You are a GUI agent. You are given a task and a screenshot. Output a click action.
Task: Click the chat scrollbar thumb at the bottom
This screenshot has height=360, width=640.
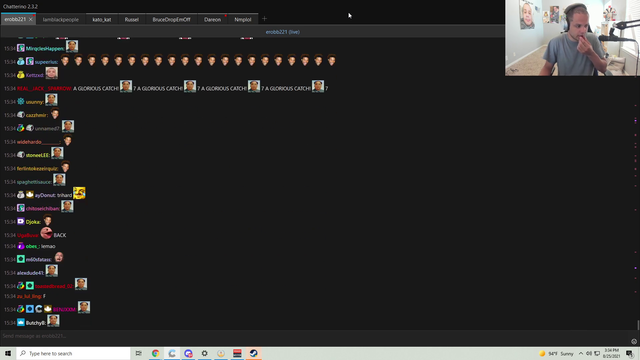(638, 325)
